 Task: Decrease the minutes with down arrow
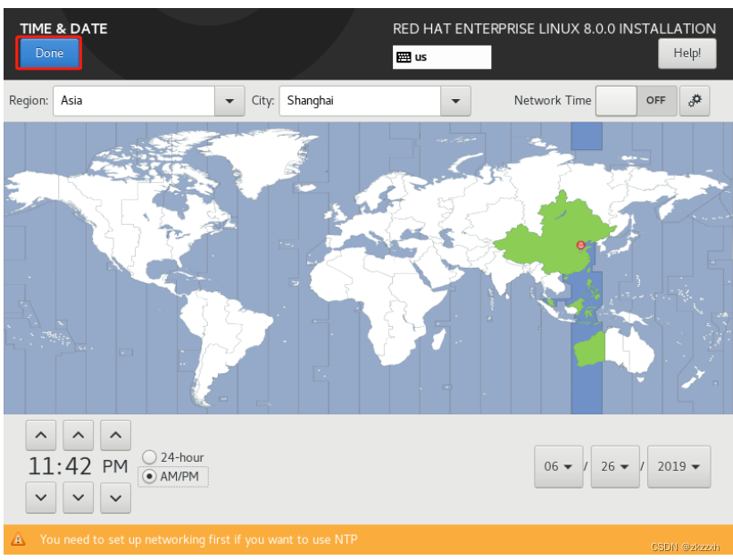tap(78, 497)
